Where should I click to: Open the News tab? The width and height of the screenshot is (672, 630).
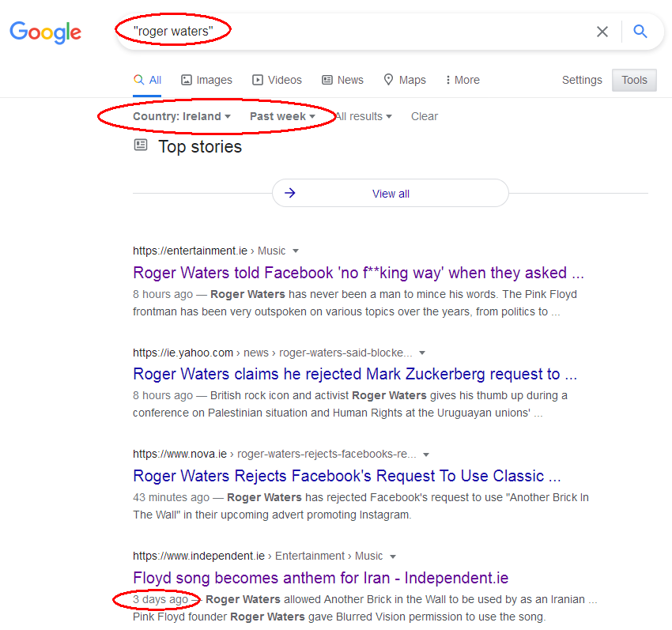(x=342, y=80)
